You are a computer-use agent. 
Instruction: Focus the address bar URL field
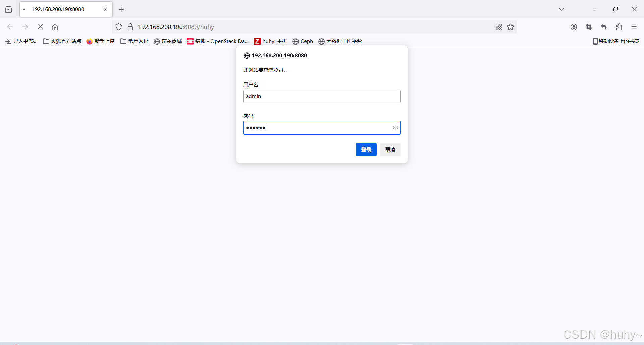[x=314, y=27]
